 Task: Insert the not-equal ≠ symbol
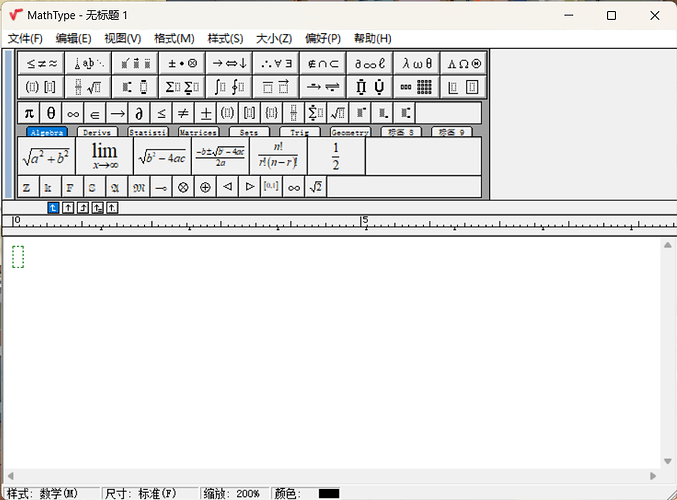pos(183,114)
